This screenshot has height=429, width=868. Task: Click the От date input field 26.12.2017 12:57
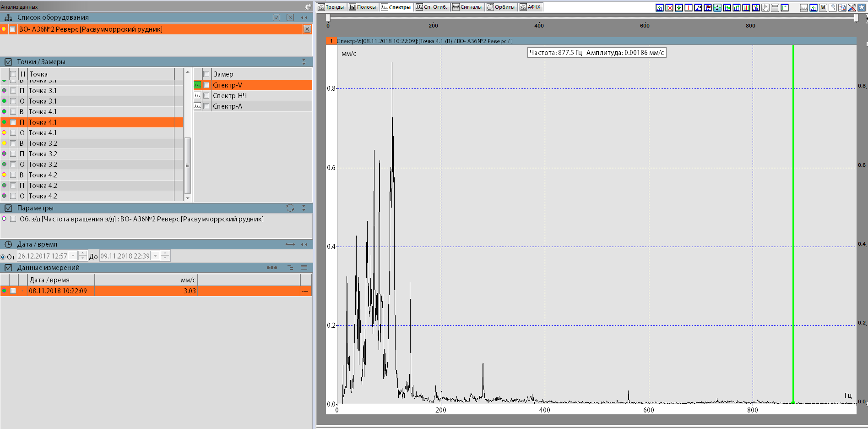pyautogui.click(x=43, y=256)
